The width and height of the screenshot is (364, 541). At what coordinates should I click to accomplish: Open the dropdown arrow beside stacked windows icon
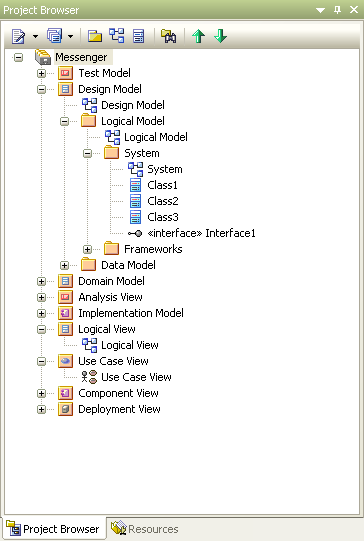[70, 36]
